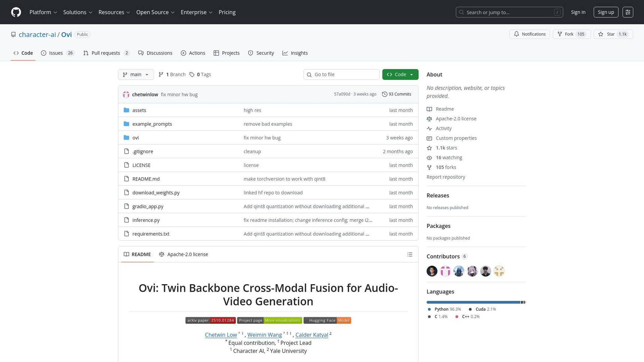View the 93 Commits history
This screenshot has height=362, width=644.
click(397, 94)
